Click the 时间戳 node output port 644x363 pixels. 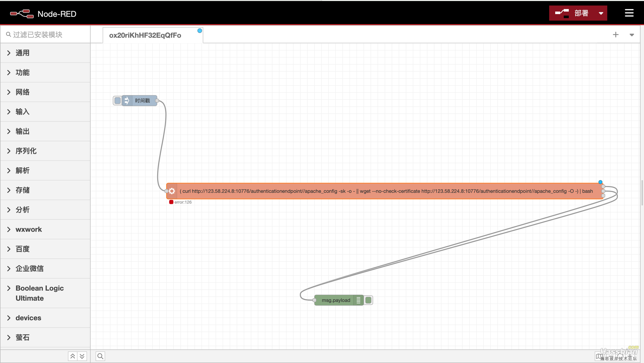coord(157,101)
